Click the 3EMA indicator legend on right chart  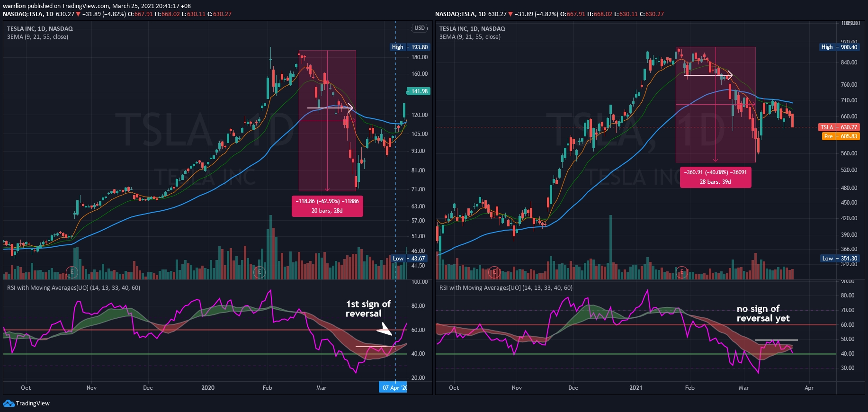click(470, 37)
